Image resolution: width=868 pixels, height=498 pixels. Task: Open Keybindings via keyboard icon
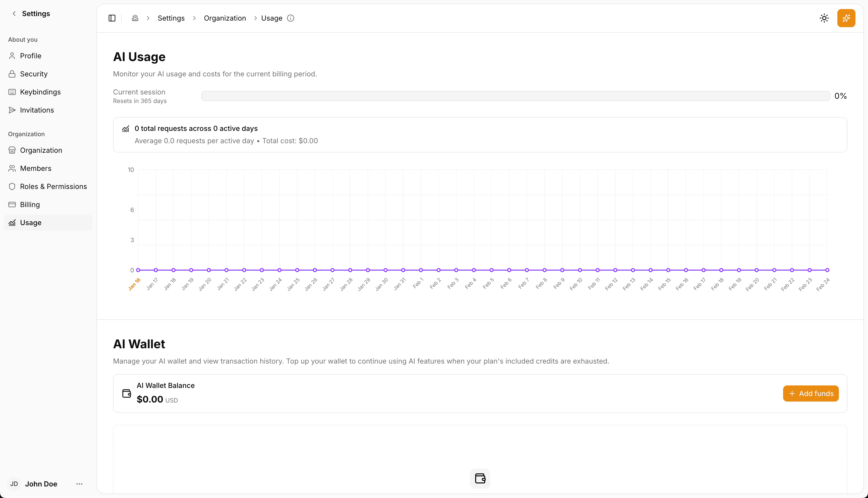(12, 92)
